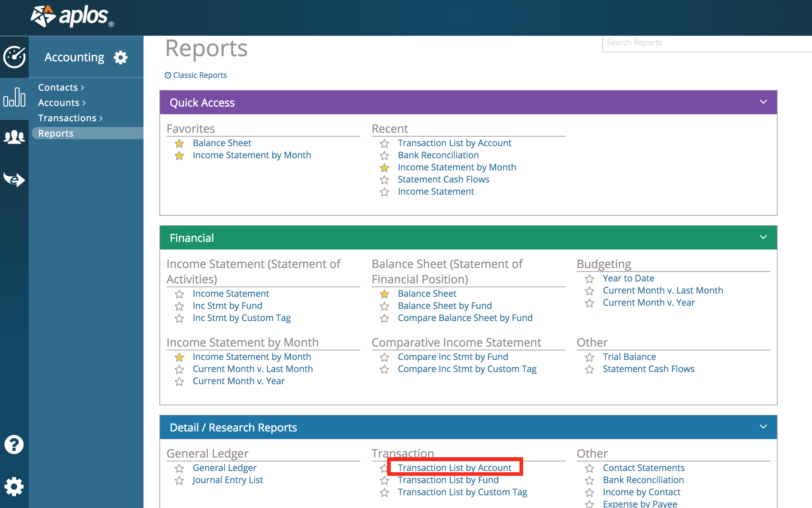Collapse the Quick Access section
This screenshot has width=812, height=508.
764,102
